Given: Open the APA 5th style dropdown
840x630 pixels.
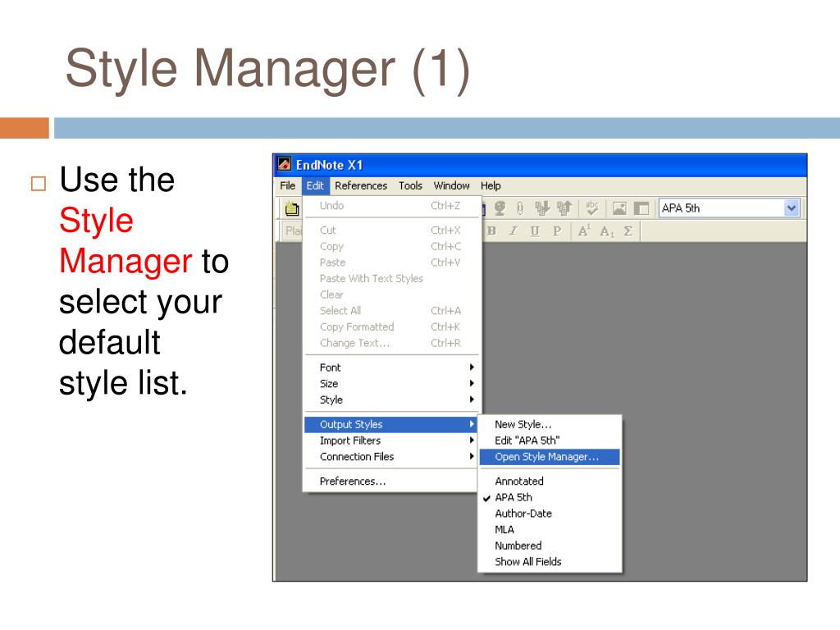Looking at the screenshot, I should coord(792,208).
